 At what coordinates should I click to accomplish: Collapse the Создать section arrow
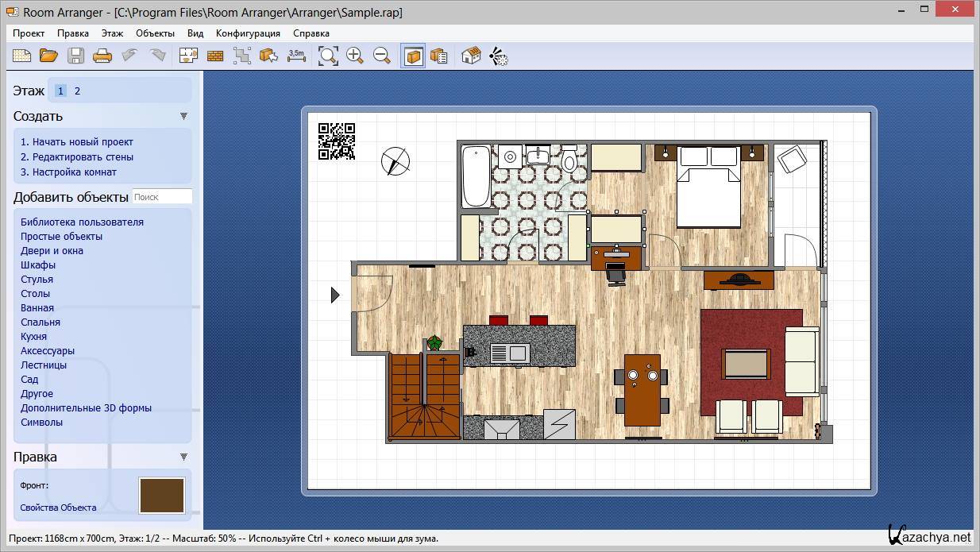[x=183, y=116]
